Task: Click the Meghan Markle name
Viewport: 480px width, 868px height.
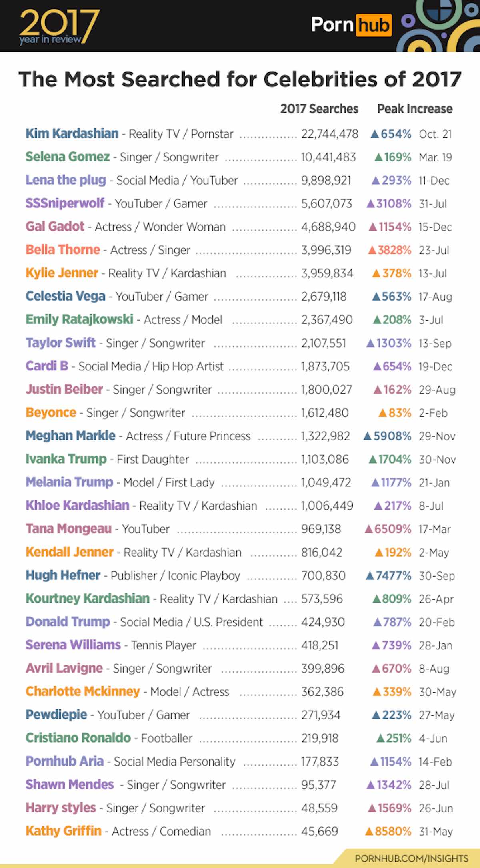Action: click(71, 436)
